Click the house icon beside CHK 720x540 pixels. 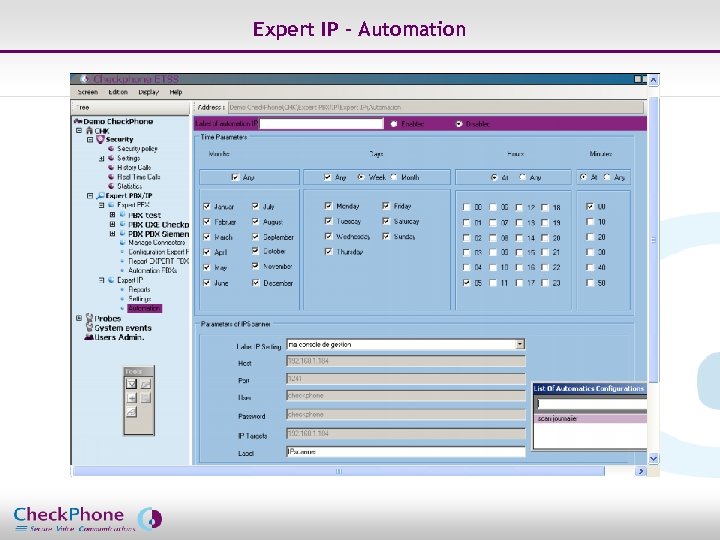(90, 131)
